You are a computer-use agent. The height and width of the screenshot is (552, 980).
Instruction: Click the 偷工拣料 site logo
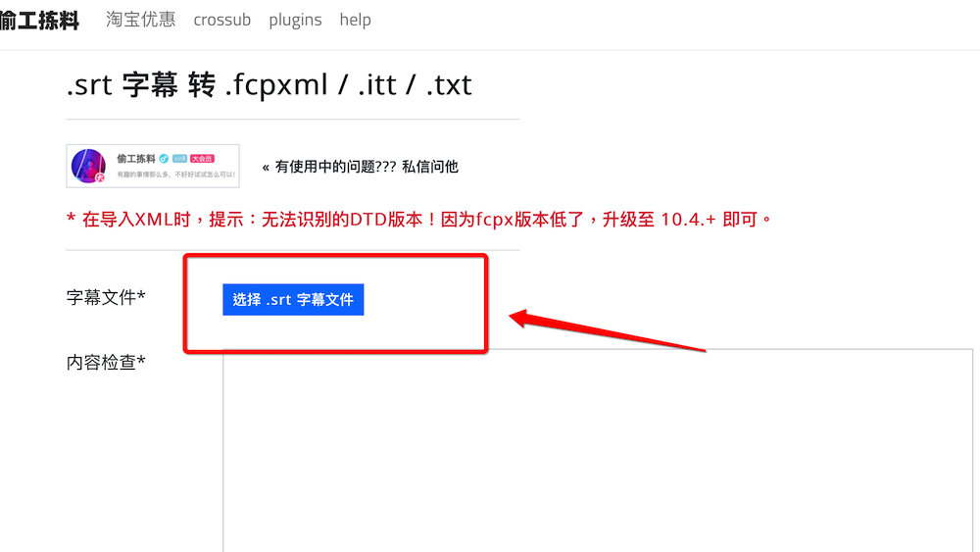[x=39, y=20]
